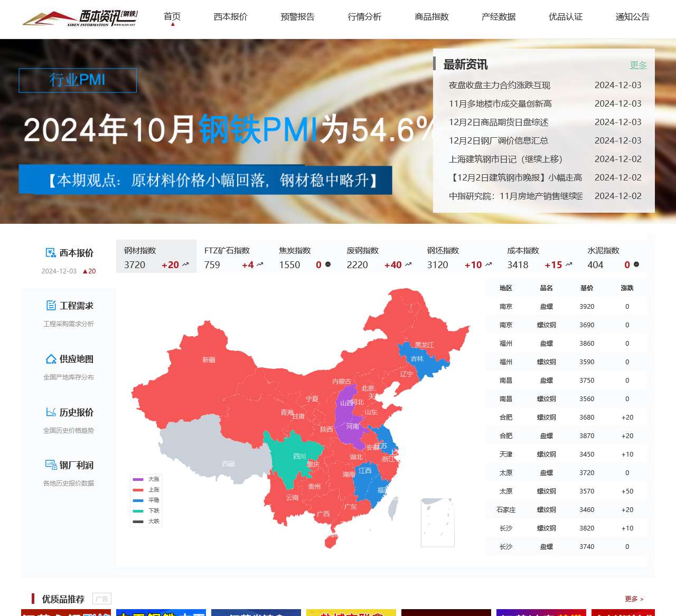Select the 水泥指数 index tab
This screenshot has height=616, width=676.
tap(614, 257)
